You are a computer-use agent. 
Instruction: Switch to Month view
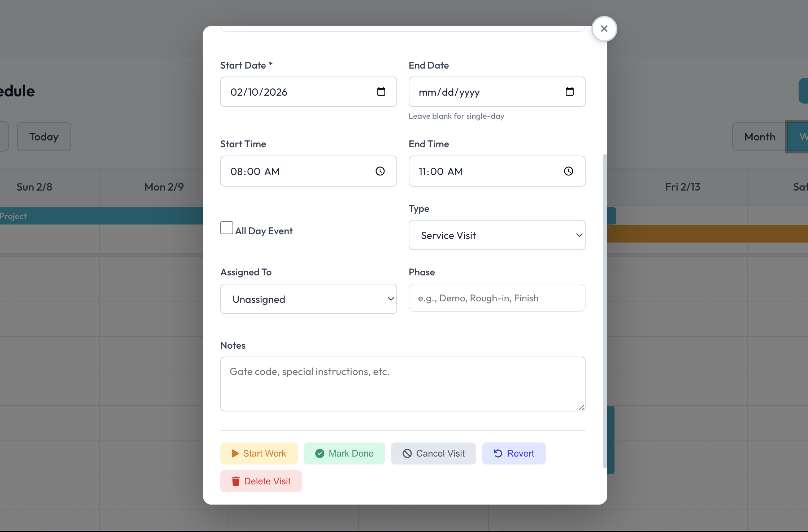click(x=759, y=136)
